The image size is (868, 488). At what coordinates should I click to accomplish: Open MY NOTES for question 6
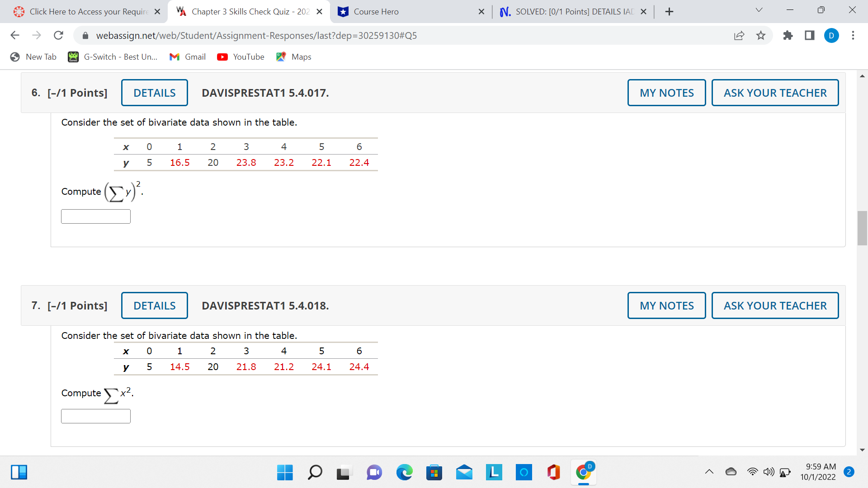pos(666,93)
